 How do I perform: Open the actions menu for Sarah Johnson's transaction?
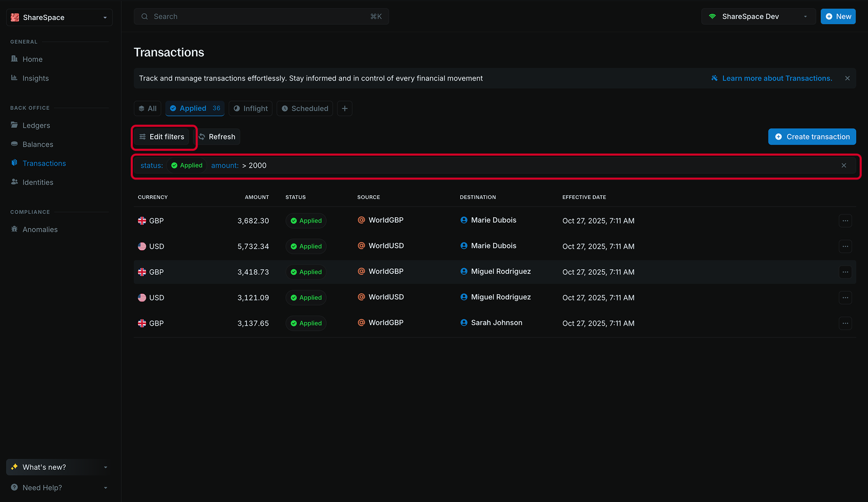(845, 323)
